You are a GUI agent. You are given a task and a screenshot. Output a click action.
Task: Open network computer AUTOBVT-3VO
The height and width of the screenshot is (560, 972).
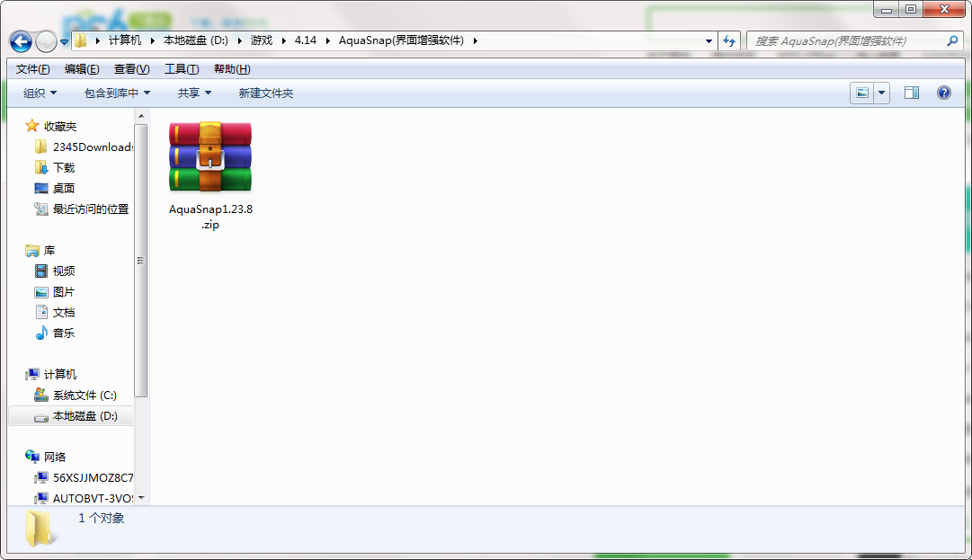(93, 498)
